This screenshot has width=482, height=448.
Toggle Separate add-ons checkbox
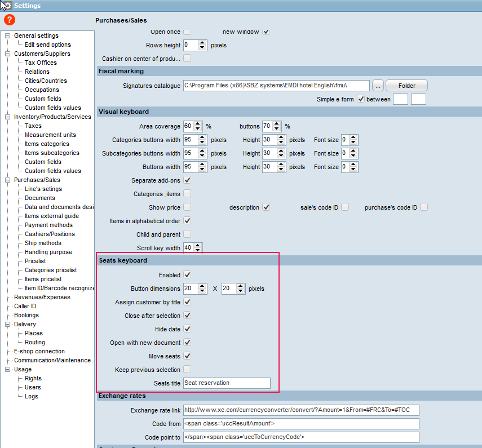(187, 180)
